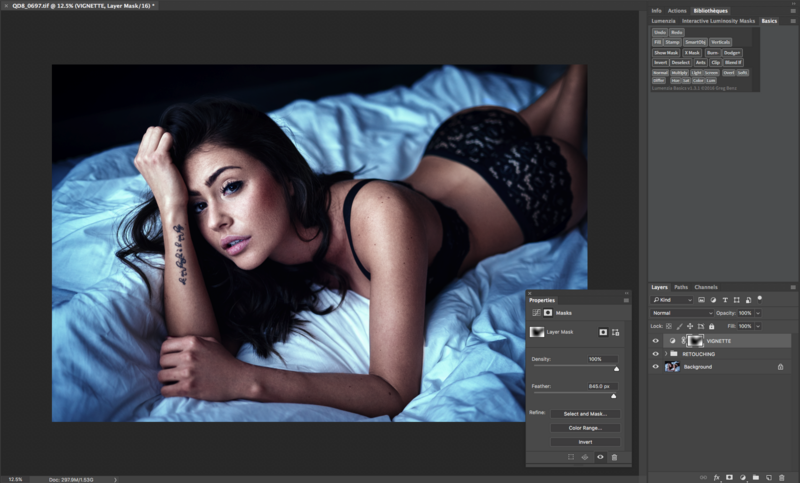Screen dimensions: 800x483
Task: Click the delete mask trash icon in Properties
Action: point(614,457)
